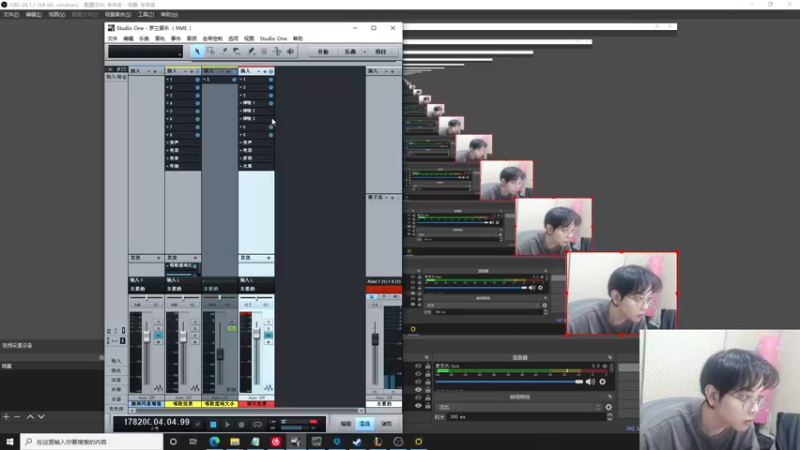The image size is (800, 450).
Task: Expand insert 2 menu on second channel
Action: [x=167, y=88]
